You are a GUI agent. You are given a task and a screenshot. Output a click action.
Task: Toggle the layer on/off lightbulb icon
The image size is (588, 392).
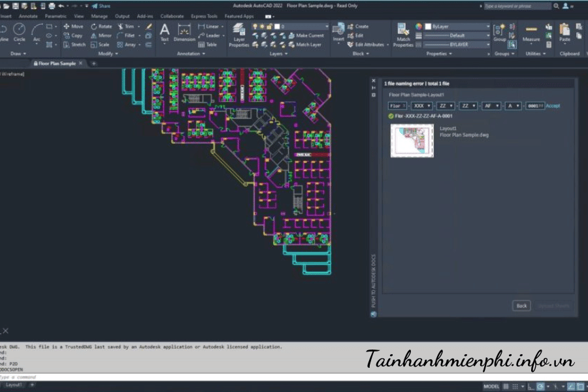[x=255, y=27]
